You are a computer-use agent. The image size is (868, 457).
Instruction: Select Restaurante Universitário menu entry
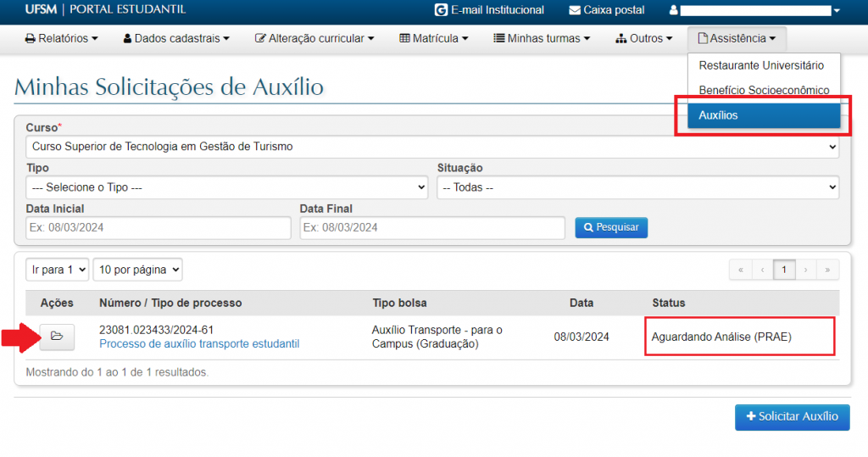(760, 65)
